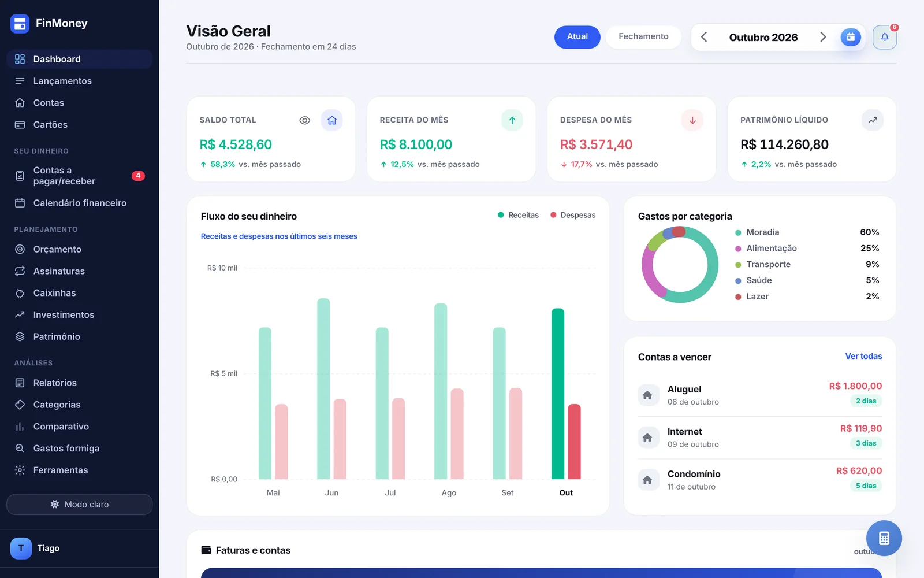Go to next month arrow

(823, 37)
